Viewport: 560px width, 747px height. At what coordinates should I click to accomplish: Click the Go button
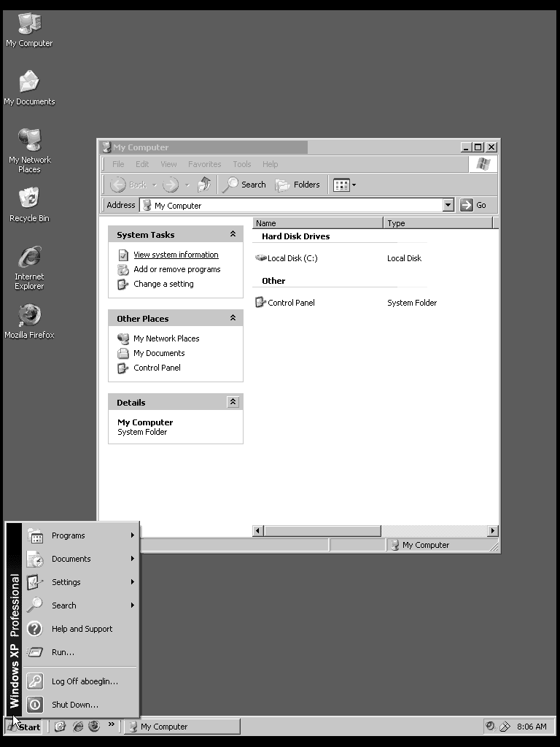click(473, 205)
